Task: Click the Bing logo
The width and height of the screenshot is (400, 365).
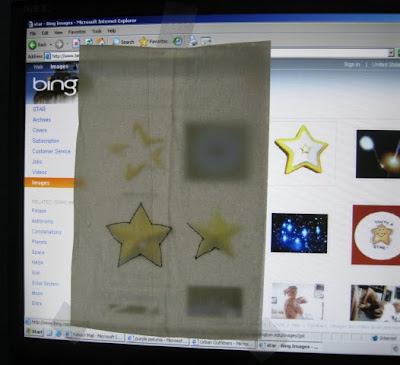Action: (x=54, y=86)
